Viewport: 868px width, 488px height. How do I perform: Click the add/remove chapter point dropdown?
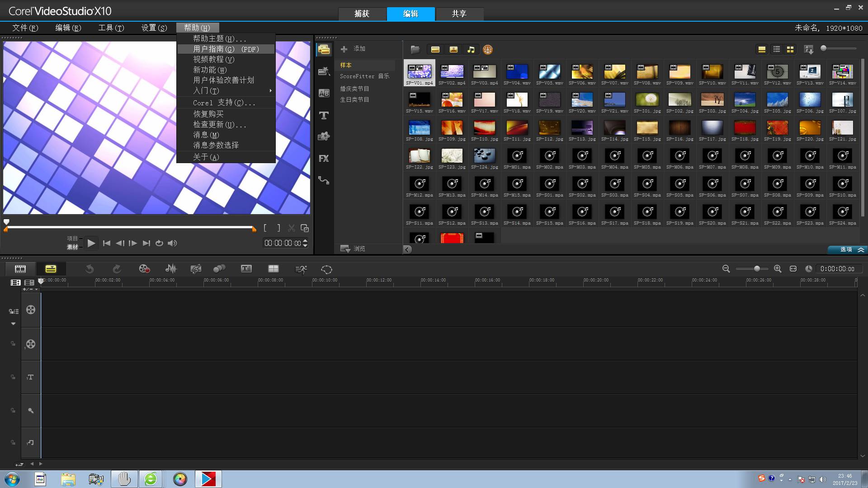30,289
